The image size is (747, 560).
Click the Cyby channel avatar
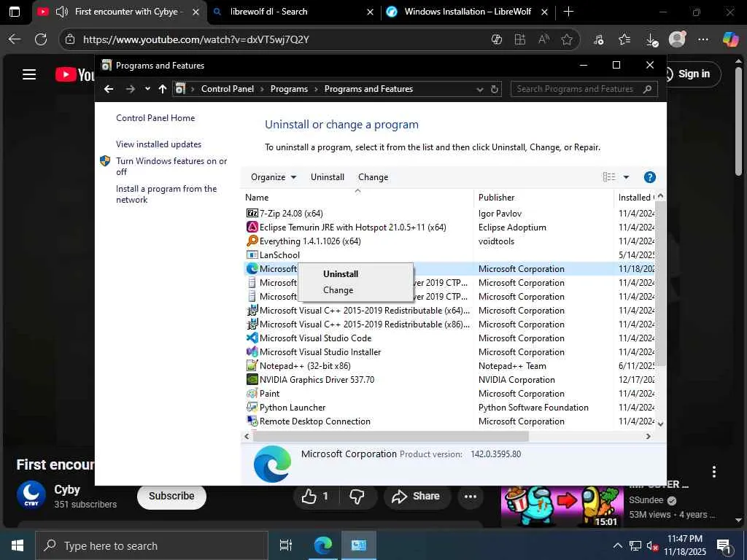point(31,495)
